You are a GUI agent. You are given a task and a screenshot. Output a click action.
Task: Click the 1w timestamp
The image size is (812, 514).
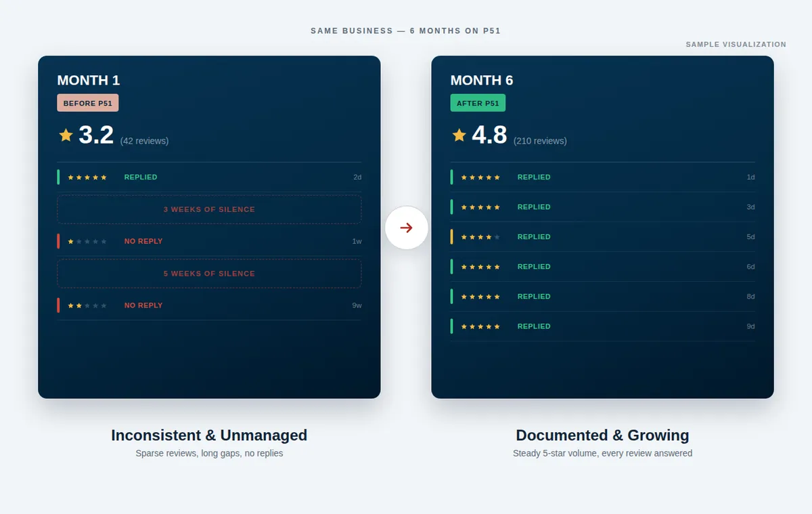pyautogui.click(x=357, y=241)
